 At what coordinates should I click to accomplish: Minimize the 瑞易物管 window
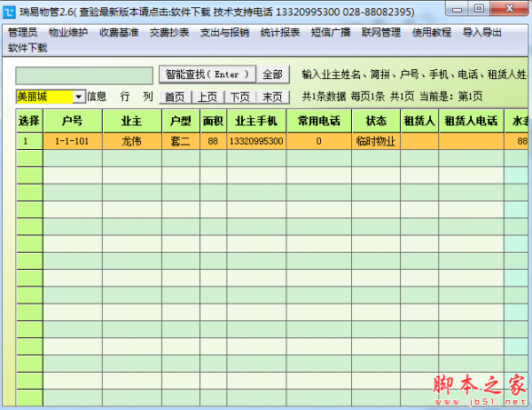pos(457,9)
